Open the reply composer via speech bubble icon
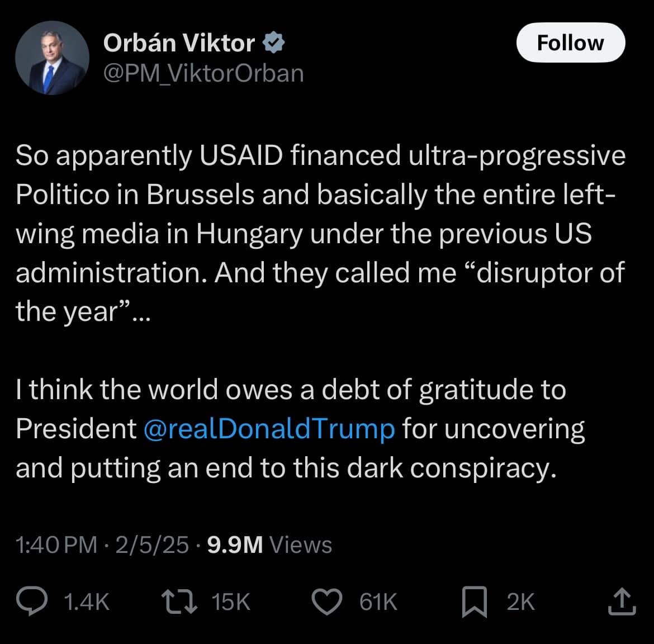Screen dimensions: 654x644 (32, 602)
